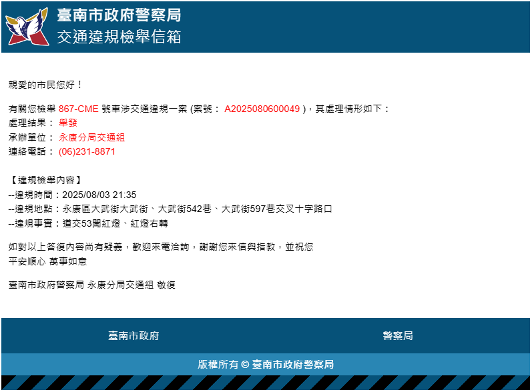Screen dimensions: 532x392
Task: Click the violation time 2025/08/03 21:35
Action: (99, 195)
